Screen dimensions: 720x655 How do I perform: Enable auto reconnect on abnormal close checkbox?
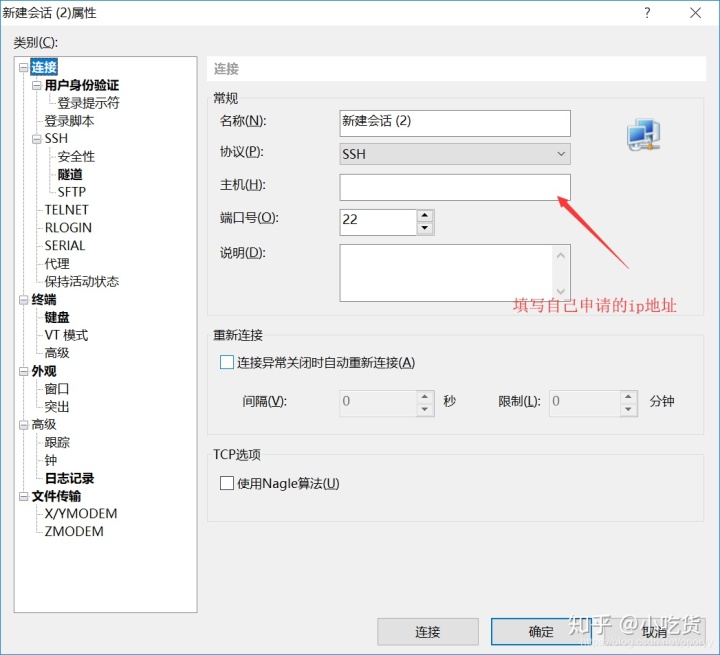click(227, 362)
